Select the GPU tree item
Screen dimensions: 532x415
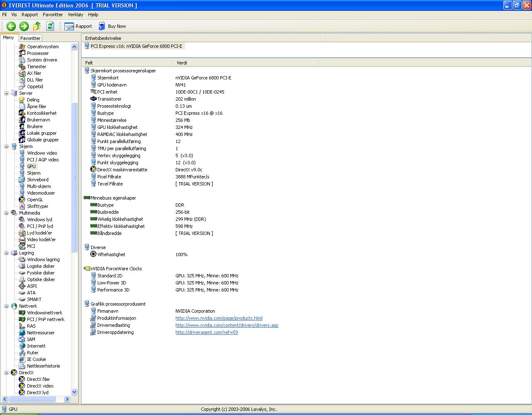pyautogui.click(x=32, y=166)
